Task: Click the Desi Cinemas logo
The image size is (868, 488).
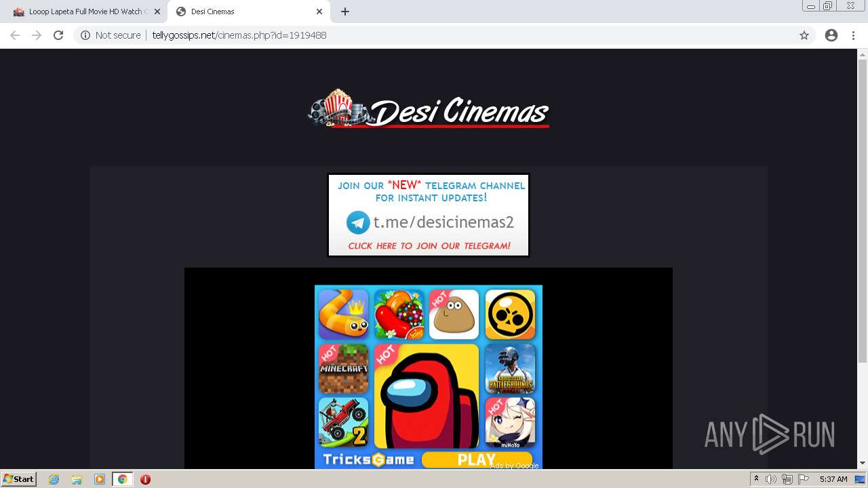Action: point(428,110)
